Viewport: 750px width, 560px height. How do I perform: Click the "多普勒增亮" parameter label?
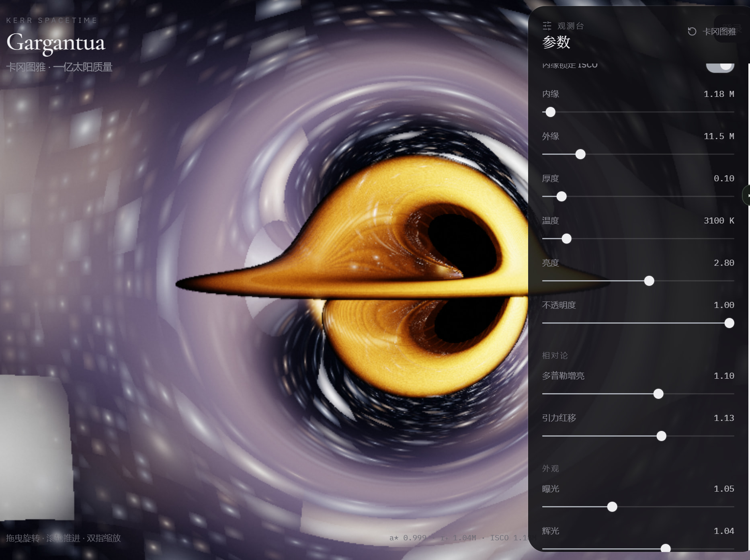pos(563,376)
